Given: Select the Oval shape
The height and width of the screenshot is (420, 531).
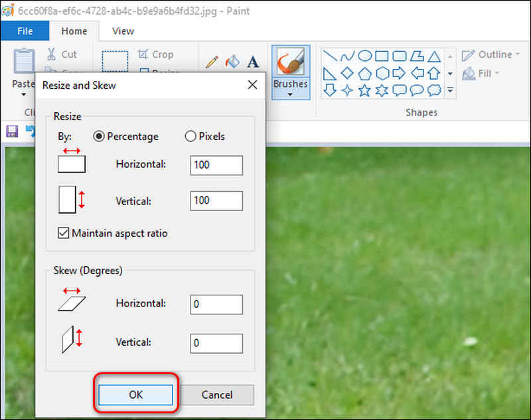Looking at the screenshot, I should coord(364,56).
